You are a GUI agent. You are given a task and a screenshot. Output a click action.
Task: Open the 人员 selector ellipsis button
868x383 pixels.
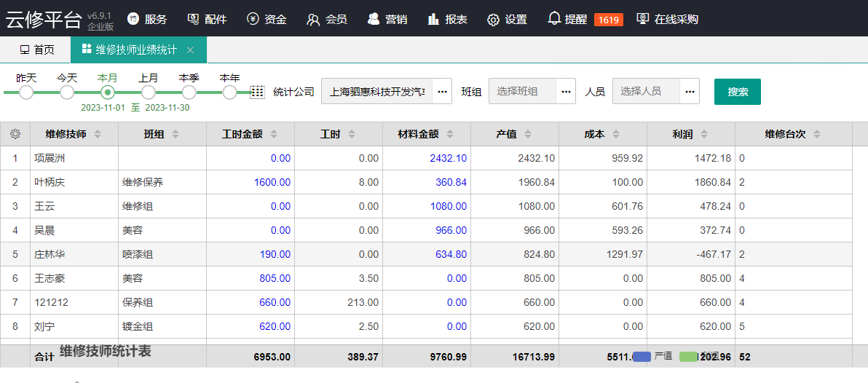pyautogui.click(x=690, y=92)
